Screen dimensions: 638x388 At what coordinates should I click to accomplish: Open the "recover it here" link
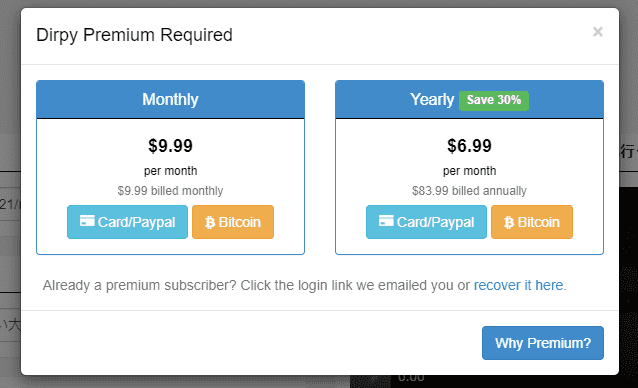point(518,285)
